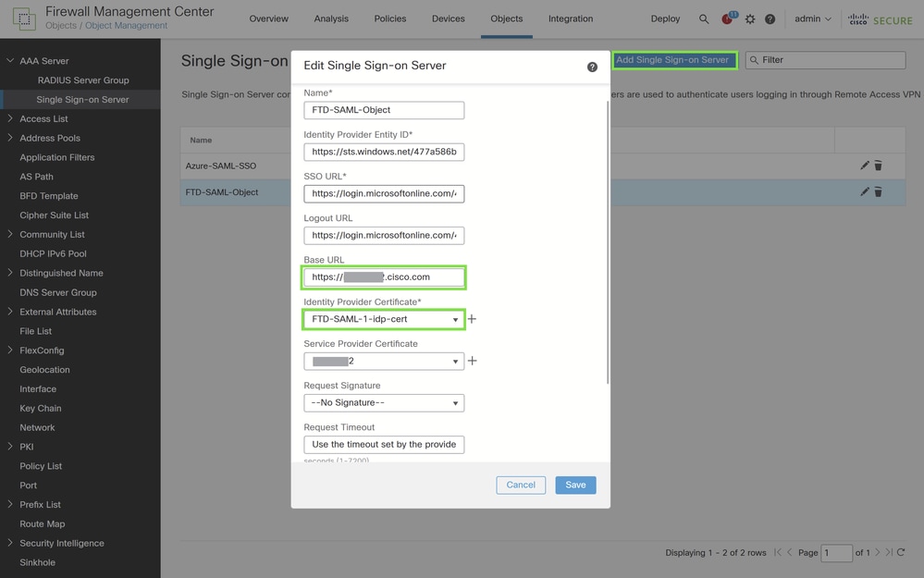Click the Name input field
The height and width of the screenshot is (578, 924).
coord(384,110)
